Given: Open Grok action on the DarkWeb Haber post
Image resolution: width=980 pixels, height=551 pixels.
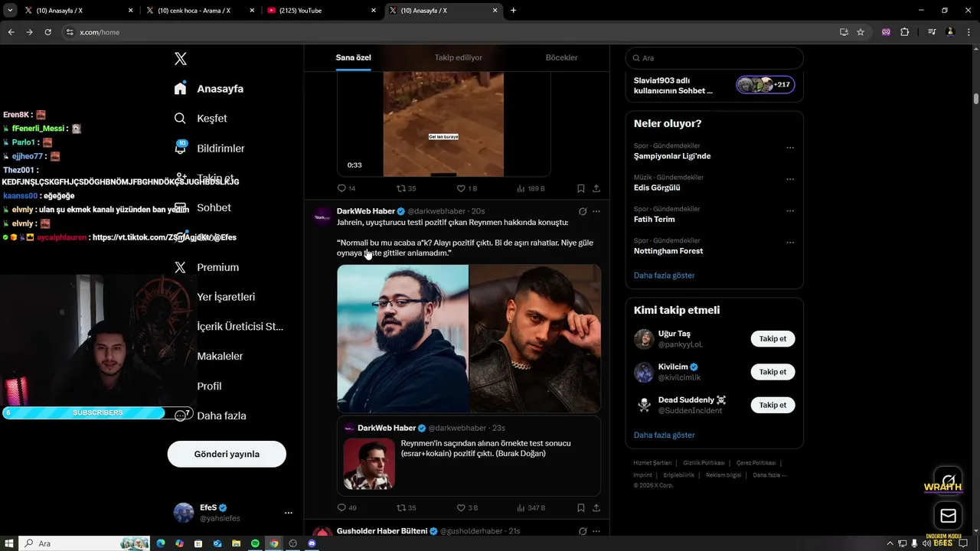Looking at the screenshot, I should pyautogui.click(x=583, y=211).
